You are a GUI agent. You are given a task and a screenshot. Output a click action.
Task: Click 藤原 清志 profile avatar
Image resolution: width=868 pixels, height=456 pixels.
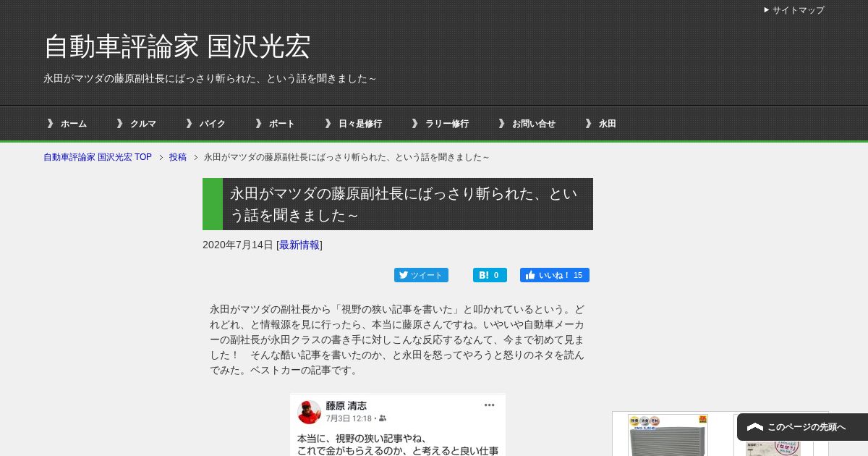click(309, 412)
